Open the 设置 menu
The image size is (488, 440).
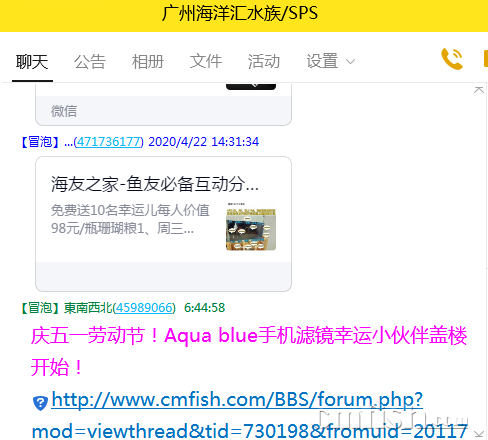[322, 62]
